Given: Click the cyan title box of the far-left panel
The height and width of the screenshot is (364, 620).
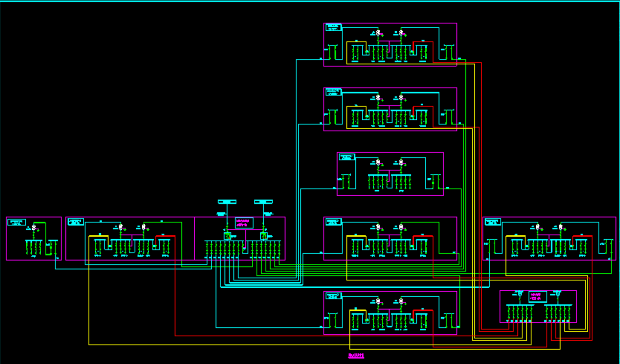Looking at the screenshot, I should tap(16, 222).
